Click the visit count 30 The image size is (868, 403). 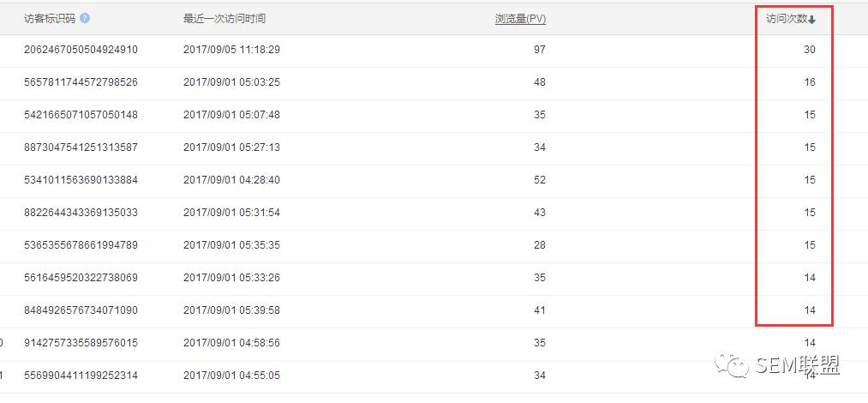pos(809,50)
